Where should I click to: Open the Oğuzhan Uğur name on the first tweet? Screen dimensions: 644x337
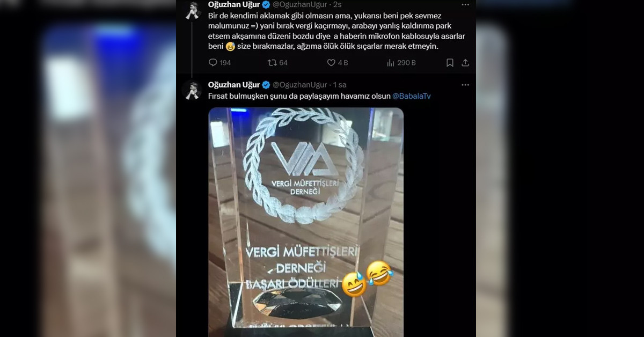coord(234,5)
